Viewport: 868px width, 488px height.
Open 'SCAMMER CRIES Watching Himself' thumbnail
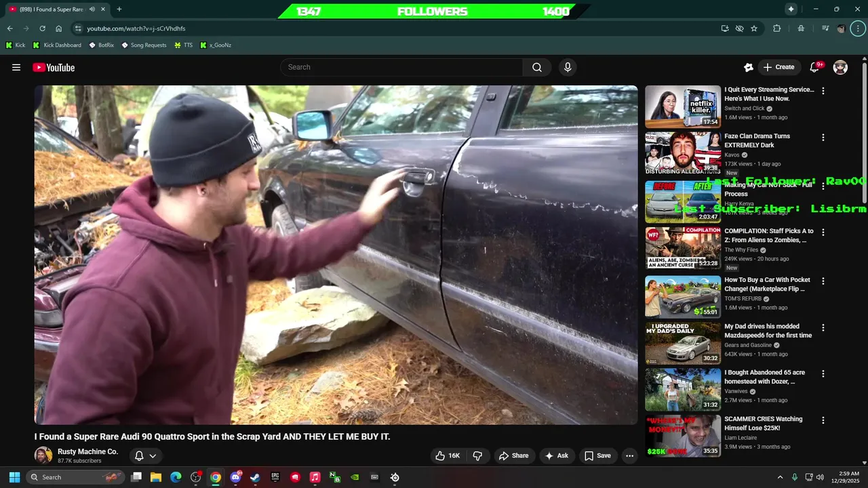683,436
